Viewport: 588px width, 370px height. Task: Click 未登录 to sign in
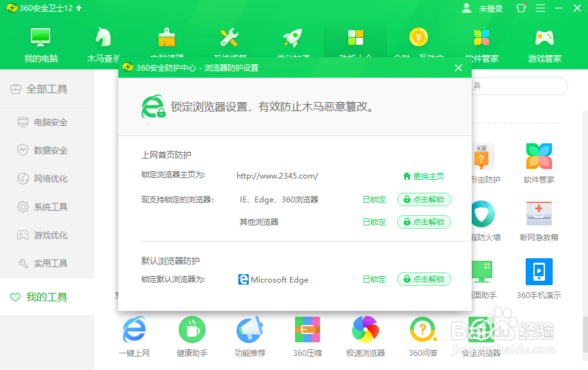tap(492, 8)
